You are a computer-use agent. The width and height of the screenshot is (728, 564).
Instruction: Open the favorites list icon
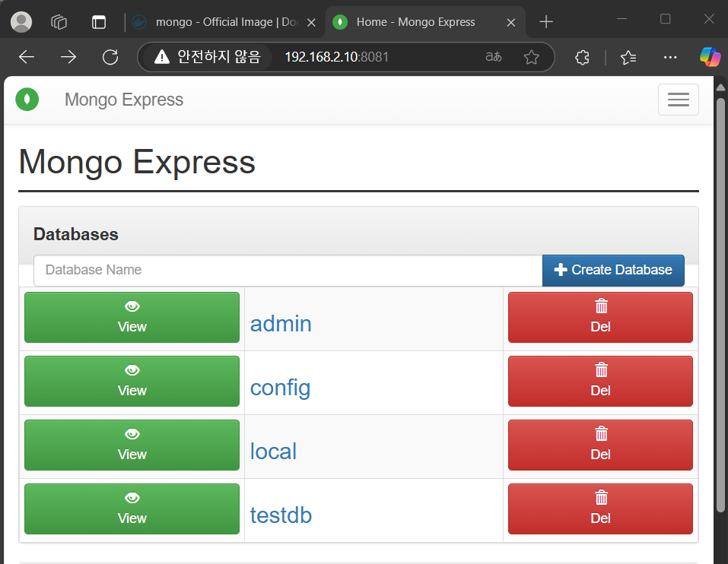click(x=628, y=58)
